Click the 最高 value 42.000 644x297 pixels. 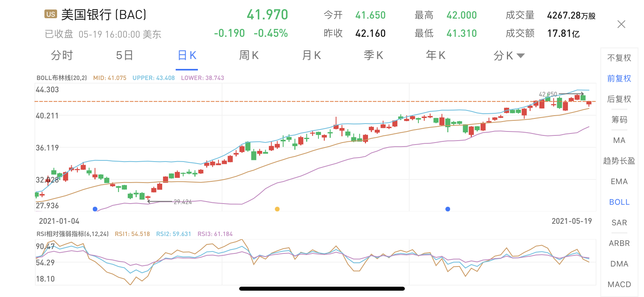pos(462,15)
